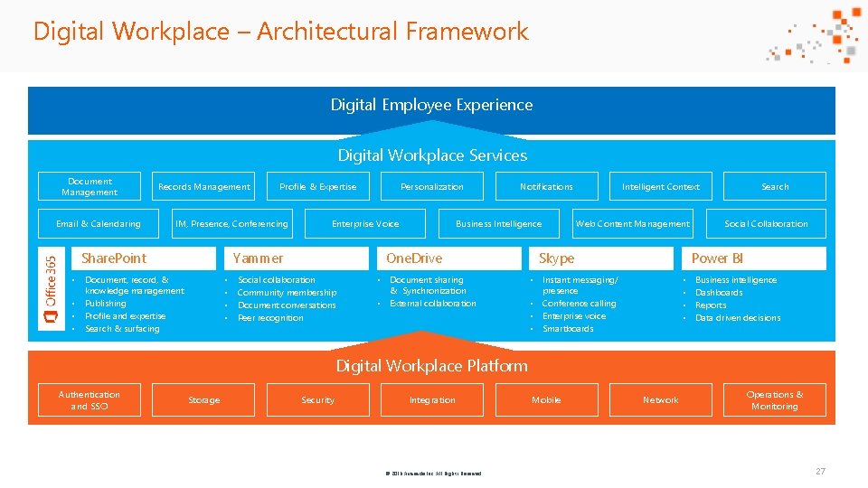868x488 pixels.
Task: Click the Business Intelligence box
Action: tap(499, 223)
